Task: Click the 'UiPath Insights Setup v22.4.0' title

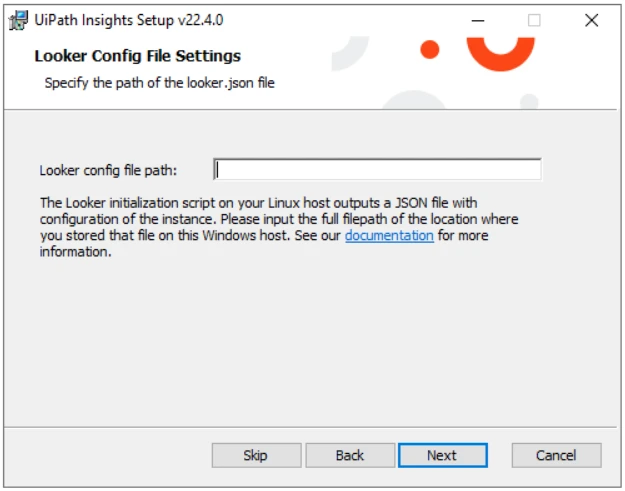Action: pyautogui.click(x=129, y=20)
